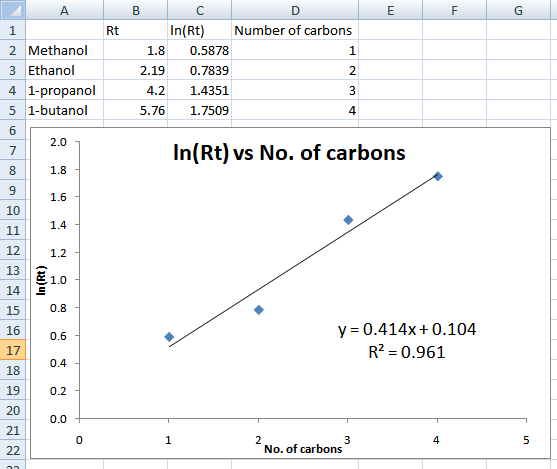Click the cell with 1.4351
Image resolution: width=557 pixels, height=469 pixels.
[199, 90]
